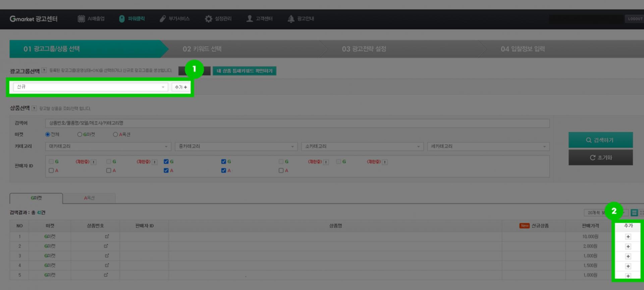Open the 세카테고리 dropdown
Viewport: 644px width, 290px height.
(x=488, y=146)
